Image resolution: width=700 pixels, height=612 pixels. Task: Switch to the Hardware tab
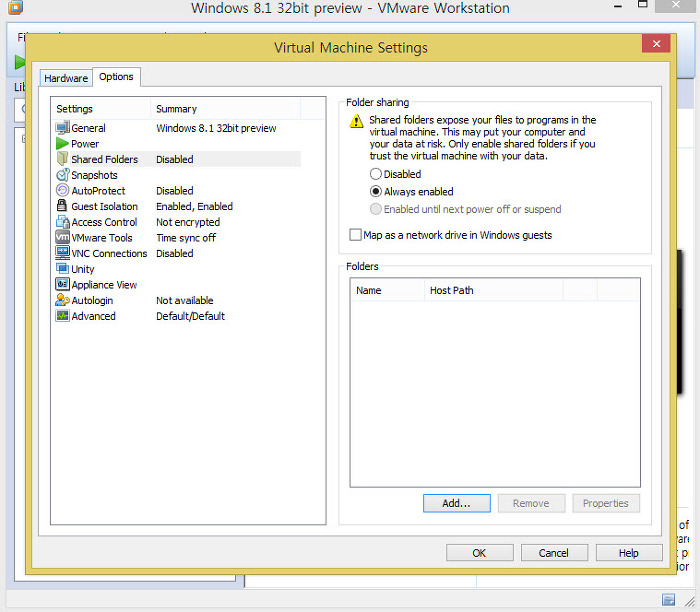pos(66,78)
